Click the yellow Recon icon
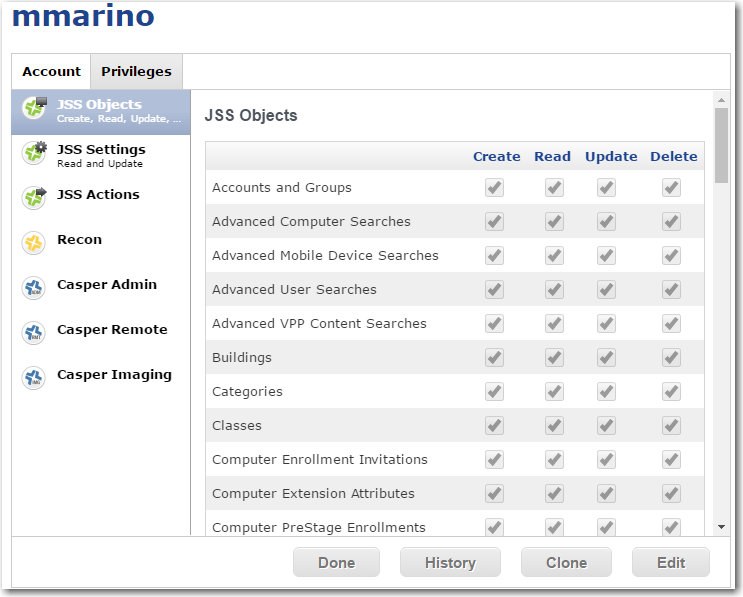This screenshot has width=743, height=597. (x=34, y=243)
